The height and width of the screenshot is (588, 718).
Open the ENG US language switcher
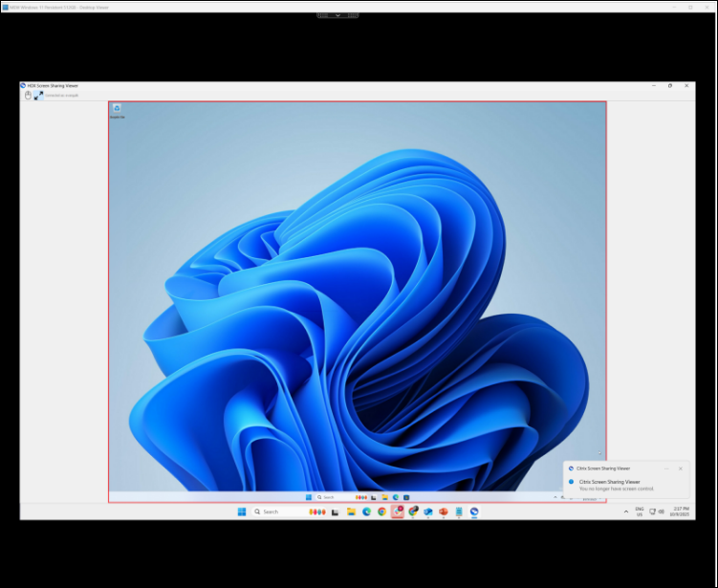click(x=640, y=512)
